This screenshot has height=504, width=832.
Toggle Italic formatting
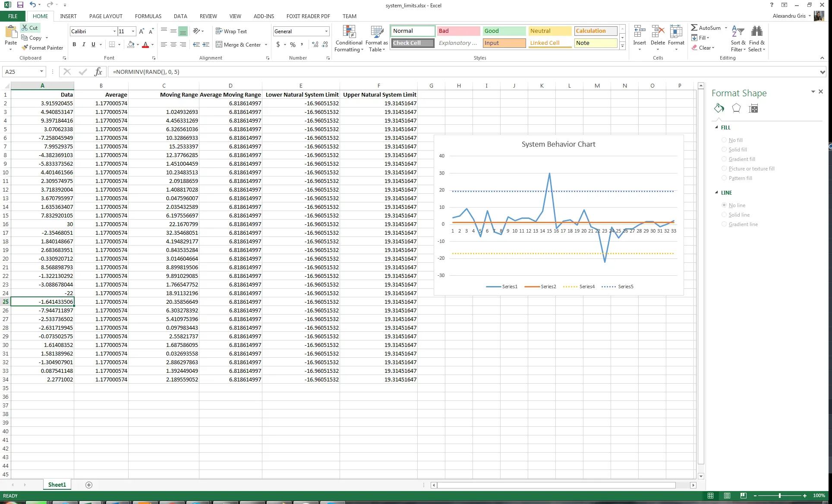click(84, 44)
